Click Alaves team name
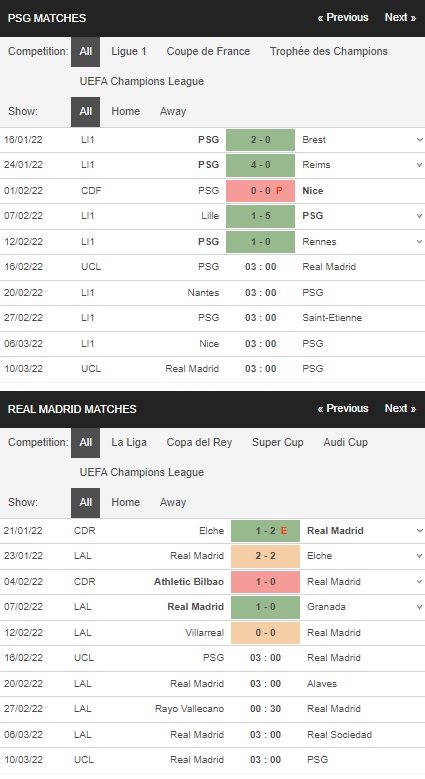This screenshot has height=779, width=425. coord(322,684)
